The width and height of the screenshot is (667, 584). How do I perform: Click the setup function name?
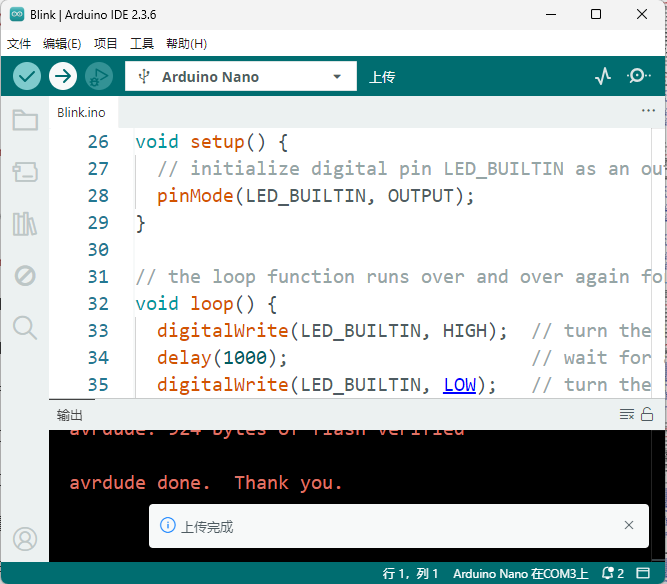click(217, 142)
